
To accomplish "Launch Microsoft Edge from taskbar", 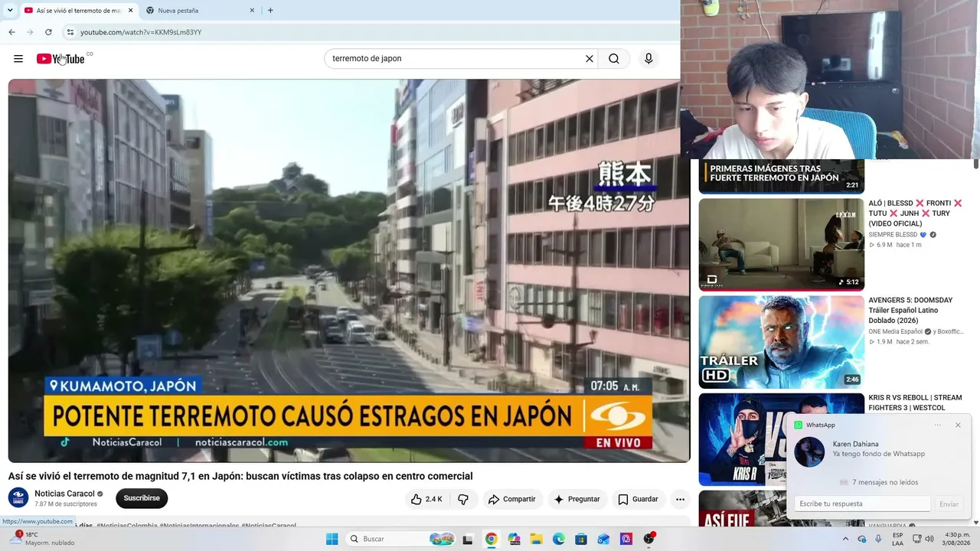I will coord(559,539).
